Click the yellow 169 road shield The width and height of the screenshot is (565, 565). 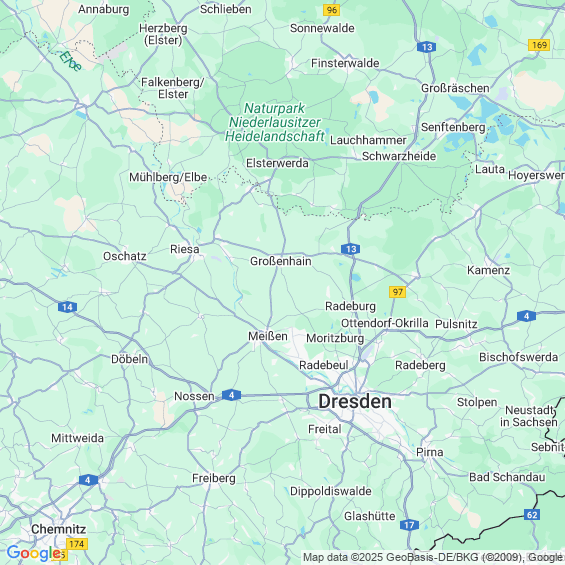pyautogui.click(x=539, y=45)
